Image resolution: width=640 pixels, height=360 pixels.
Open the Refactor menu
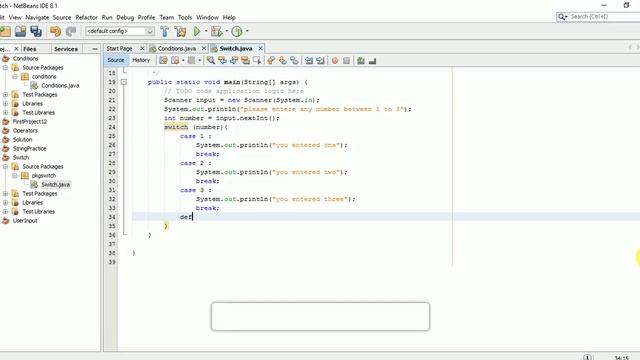click(87, 18)
